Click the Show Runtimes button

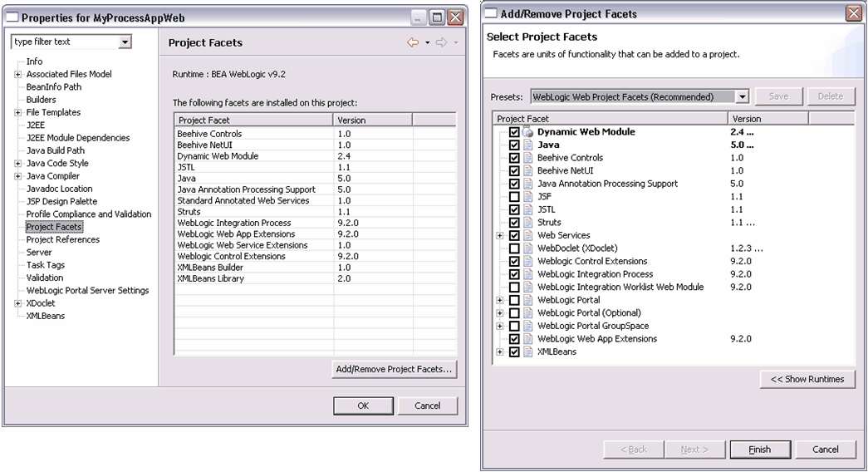click(807, 380)
